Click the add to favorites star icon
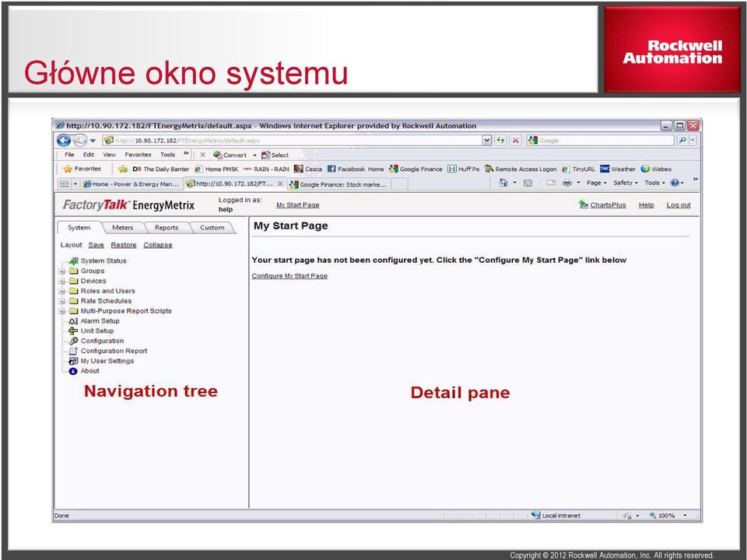This screenshot has height=560, width=747. pos(123,169)
